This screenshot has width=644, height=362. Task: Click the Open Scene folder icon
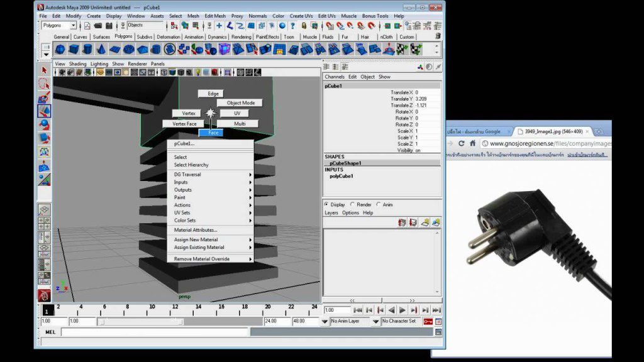pos(97,26)
